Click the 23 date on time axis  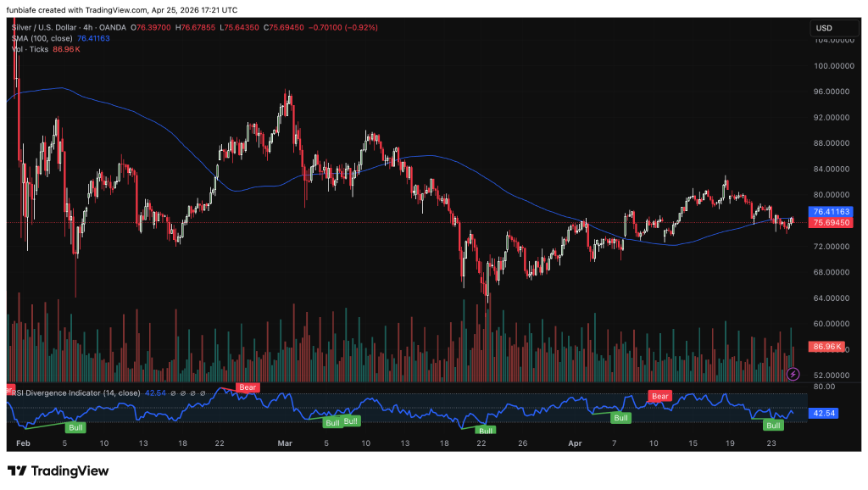tap(771, 443)
